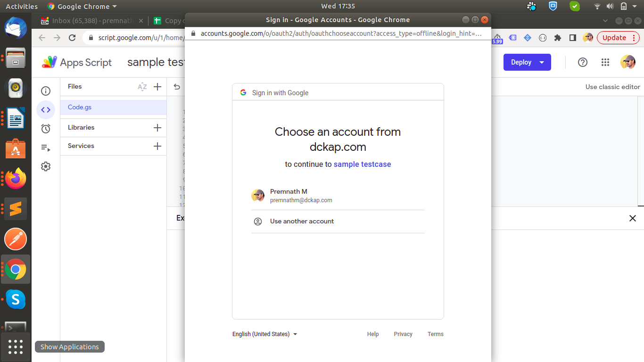Open Rhythmbox from the dock
This screenshot has height=362, width=644.
(x=16, y=88)
